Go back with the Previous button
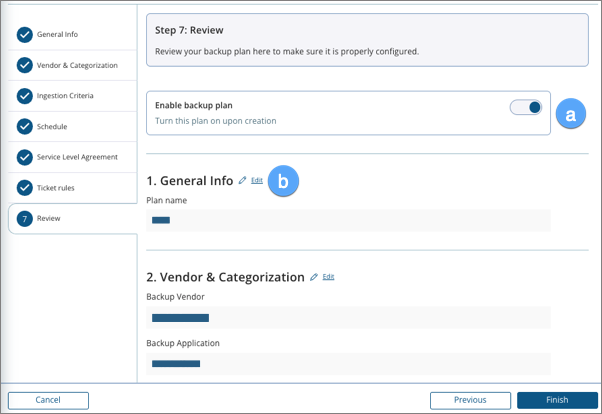Viewport: 602px width, 414px height. pyautogui.click(x=470, y=400)
